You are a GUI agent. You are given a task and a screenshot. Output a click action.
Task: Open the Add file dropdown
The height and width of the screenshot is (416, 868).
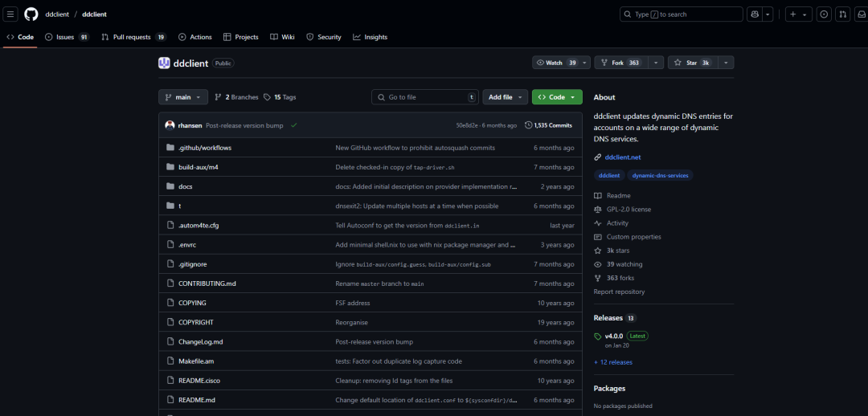pos(506,97)
